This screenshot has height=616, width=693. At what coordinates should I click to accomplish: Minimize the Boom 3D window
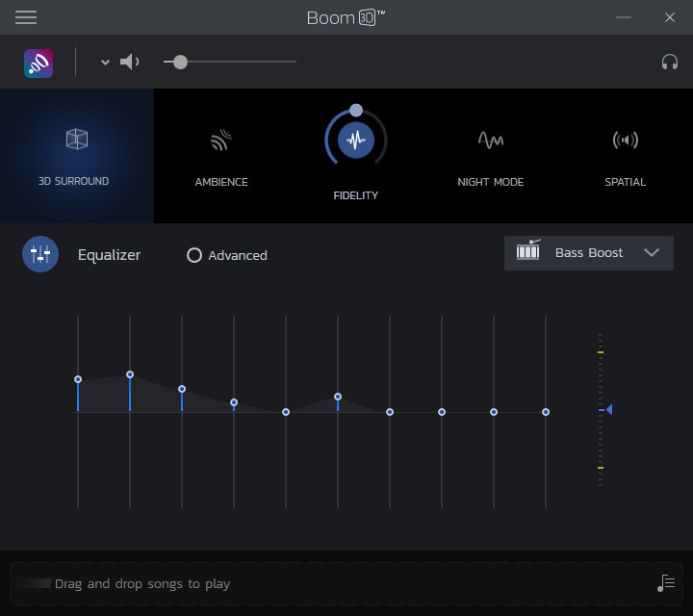click(624, 17)
